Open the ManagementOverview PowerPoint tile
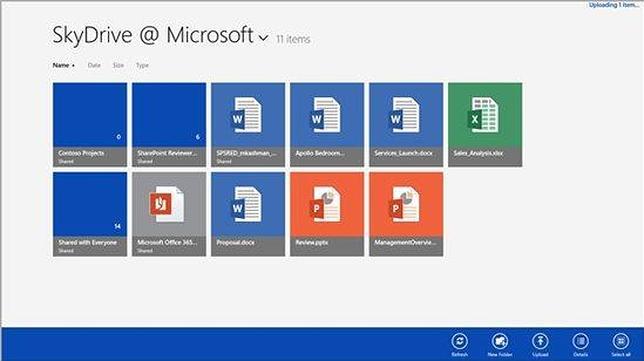Image resolution: width=644 pixels, height=361 pixels. point(406,214)
